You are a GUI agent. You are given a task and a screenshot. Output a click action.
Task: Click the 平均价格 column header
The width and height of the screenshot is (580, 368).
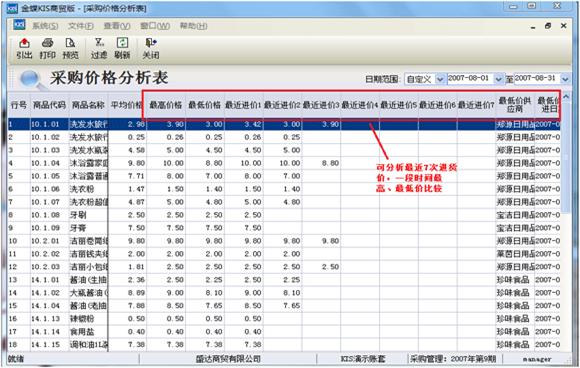[127, 105]
